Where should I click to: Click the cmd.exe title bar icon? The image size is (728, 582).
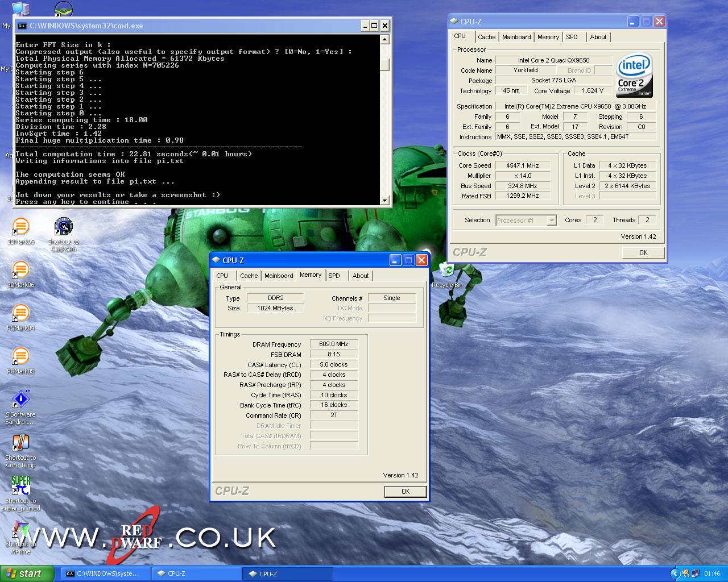pyautogui.click(x=22, y=26)
